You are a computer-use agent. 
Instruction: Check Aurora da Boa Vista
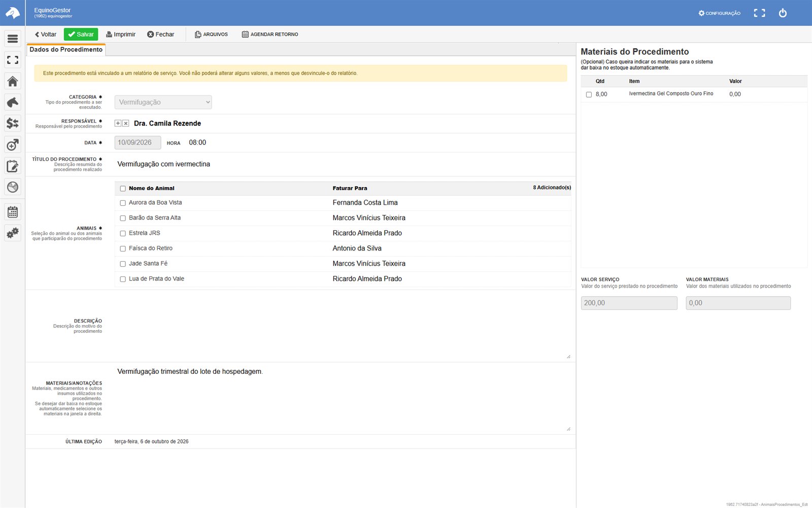pyautogui.click(x=123, y=203)
